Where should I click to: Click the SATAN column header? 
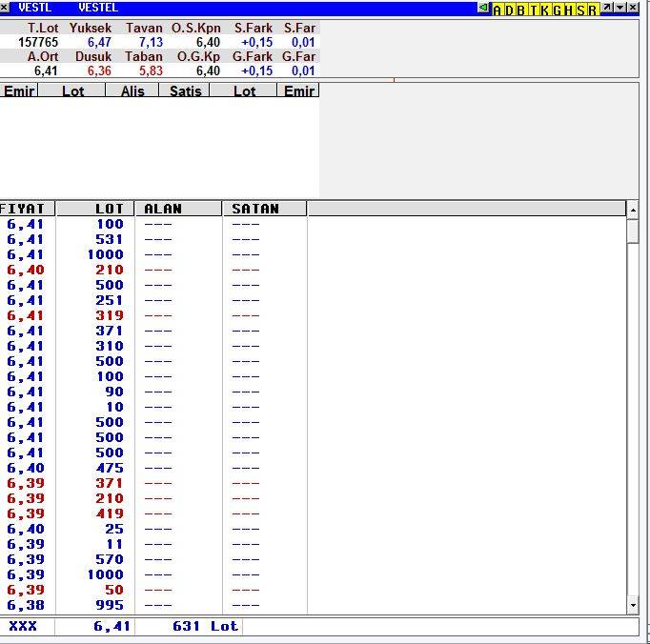(264, 209)
